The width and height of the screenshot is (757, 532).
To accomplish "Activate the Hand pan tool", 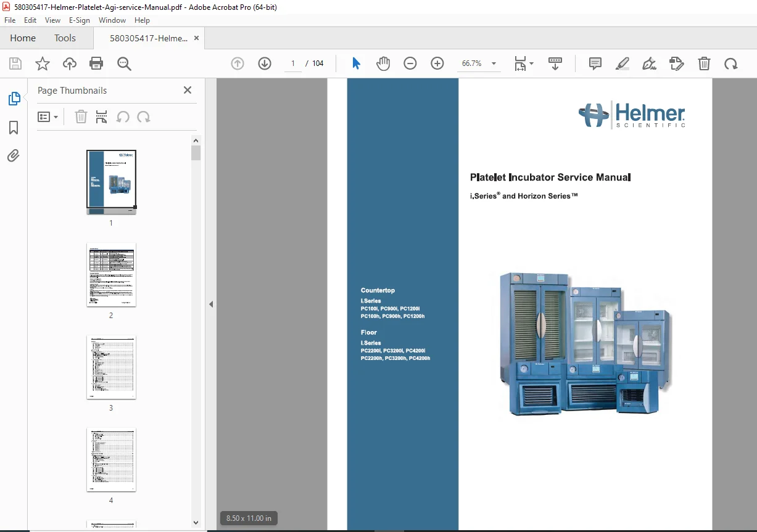I will tap(383, 63).
